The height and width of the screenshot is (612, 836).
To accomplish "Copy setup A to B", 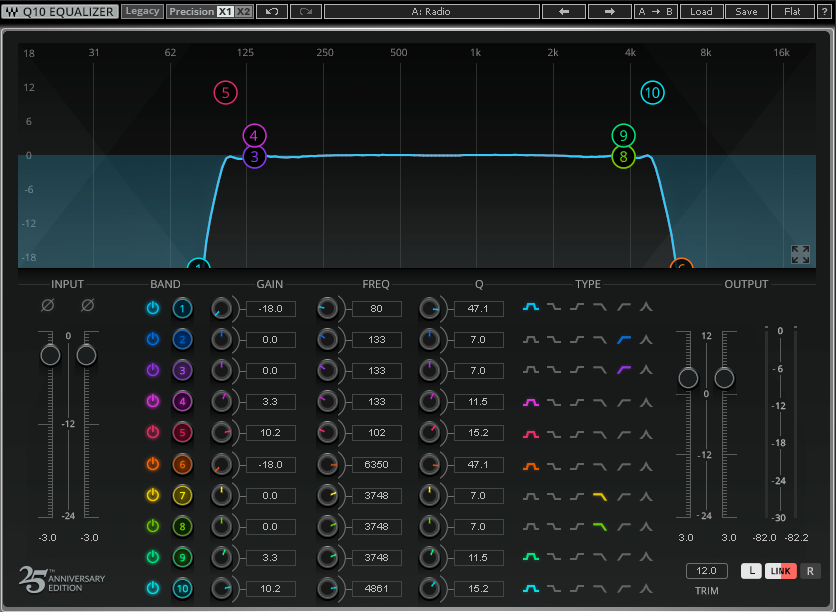I will tap(655, 11).
